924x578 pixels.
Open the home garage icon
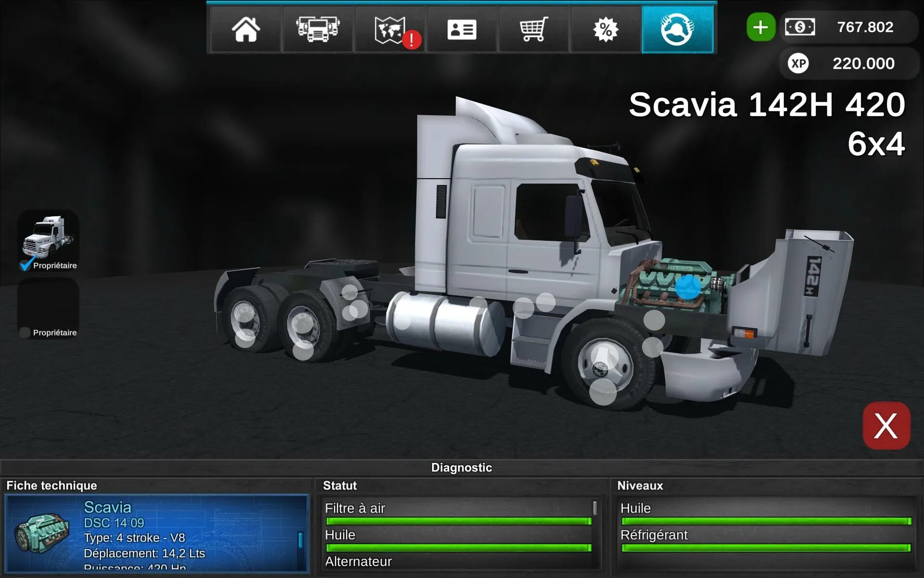[245, 29]
